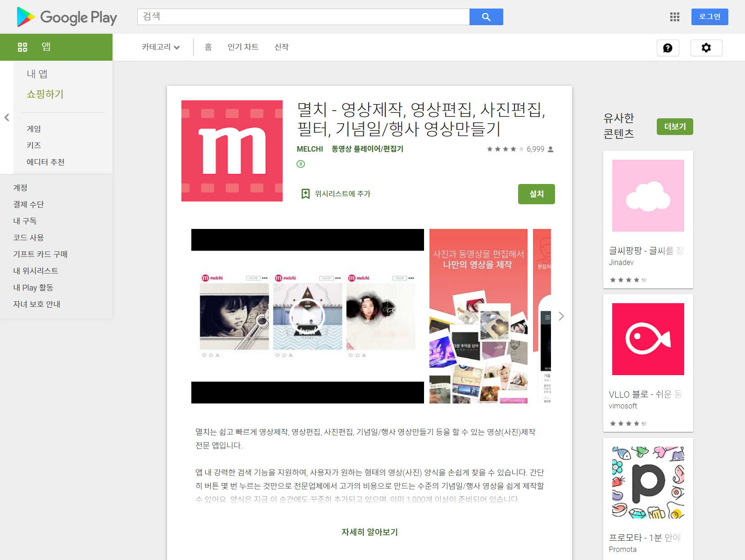Open the 카테고리 dropdown
745x560 pixels.
tap(161, 47)
